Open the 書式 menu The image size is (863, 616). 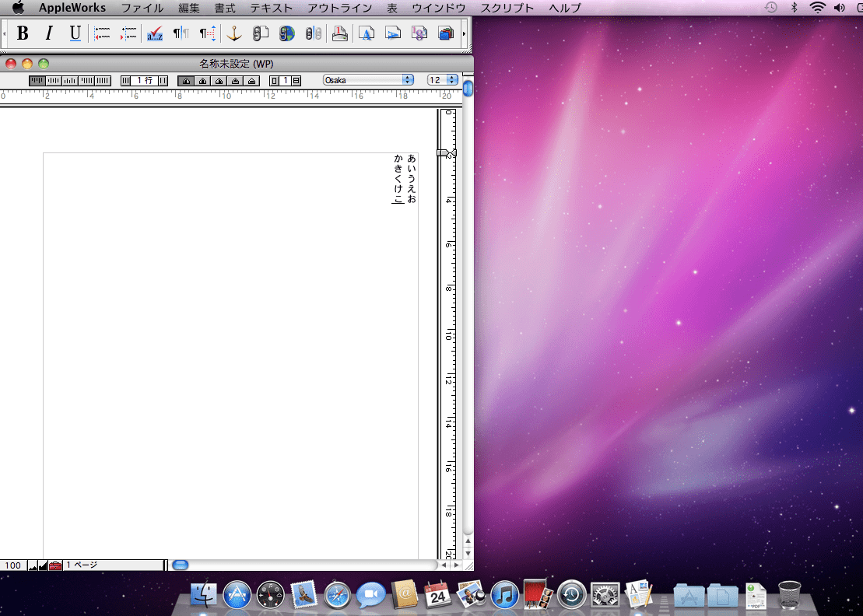click(x=225, y=8)
